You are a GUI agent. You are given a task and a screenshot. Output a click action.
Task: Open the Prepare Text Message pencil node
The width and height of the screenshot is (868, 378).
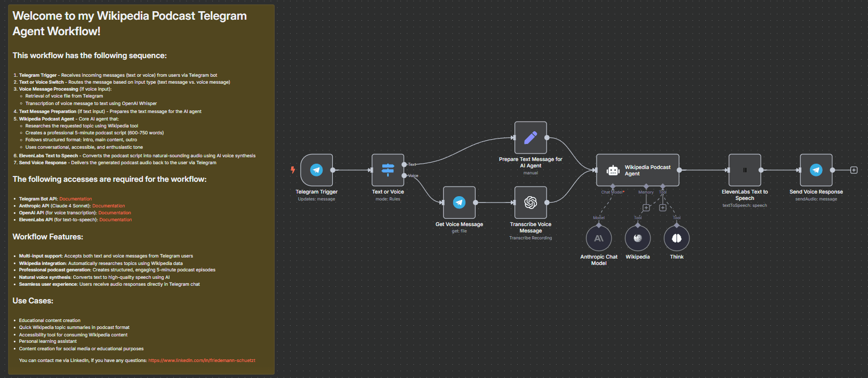tap(531, 138)
